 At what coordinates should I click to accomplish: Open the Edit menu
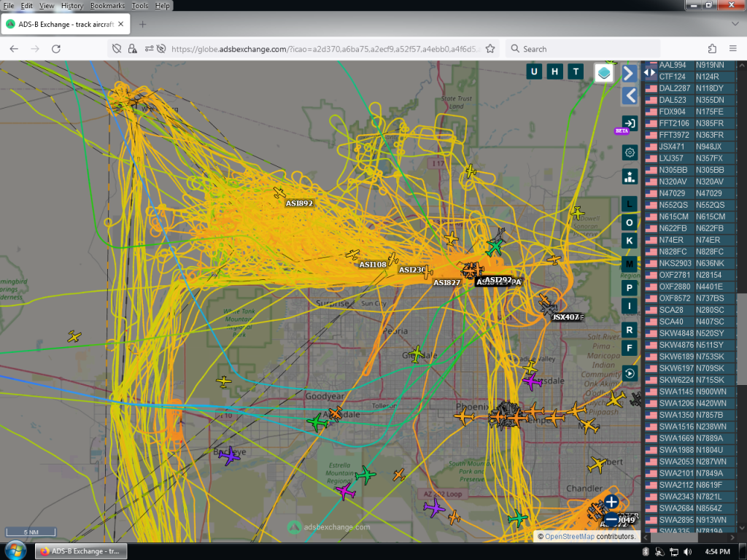pyautogui.click(x=27, y=6)
